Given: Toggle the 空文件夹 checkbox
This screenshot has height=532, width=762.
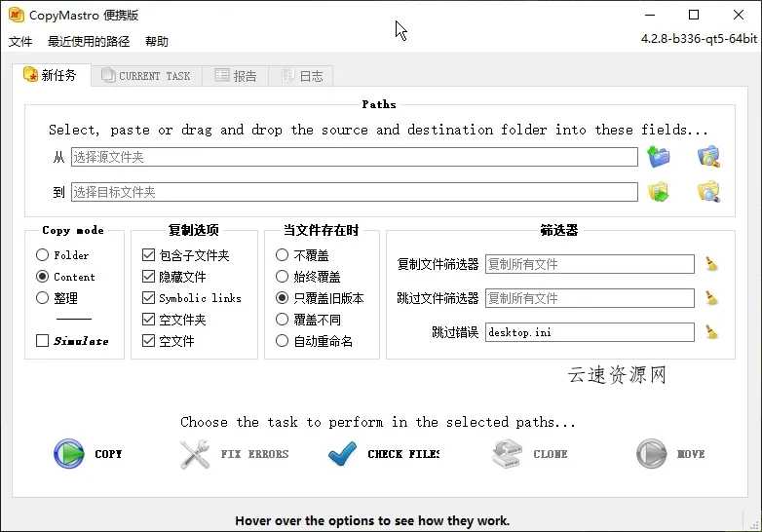Looking at the screenshot, I should tap(148, 320).
